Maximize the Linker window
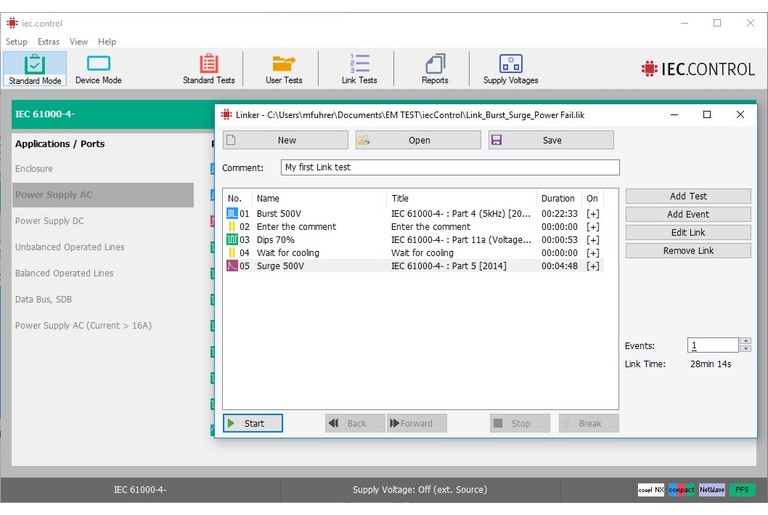 707,115
